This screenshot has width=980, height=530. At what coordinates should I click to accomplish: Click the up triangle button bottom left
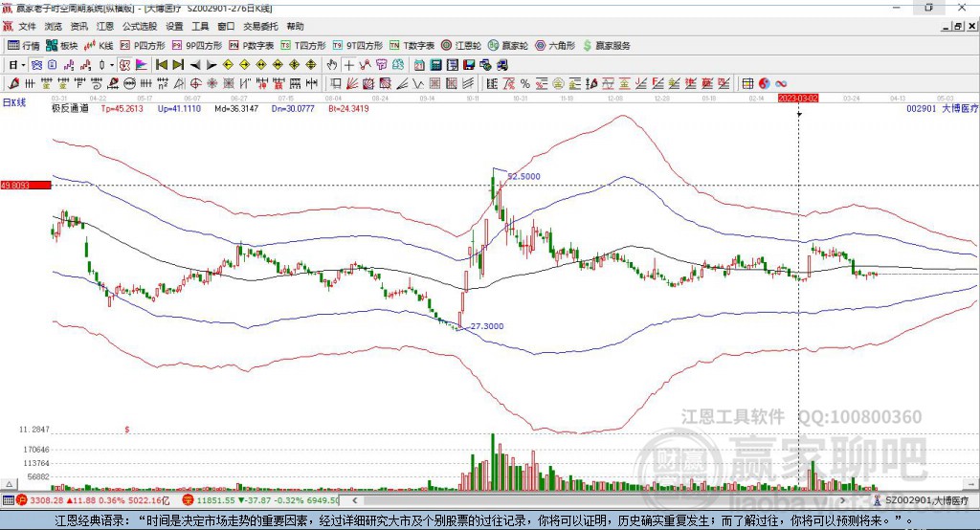[9, 484]
